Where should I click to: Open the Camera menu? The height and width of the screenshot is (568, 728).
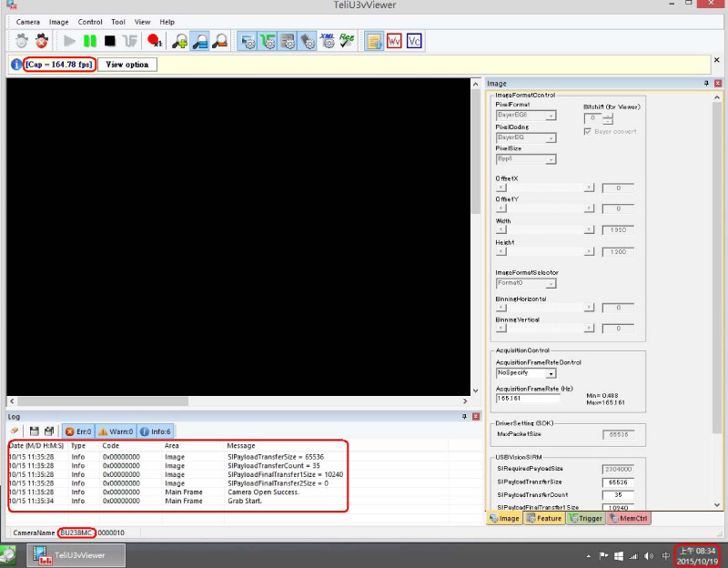[27, 22]
